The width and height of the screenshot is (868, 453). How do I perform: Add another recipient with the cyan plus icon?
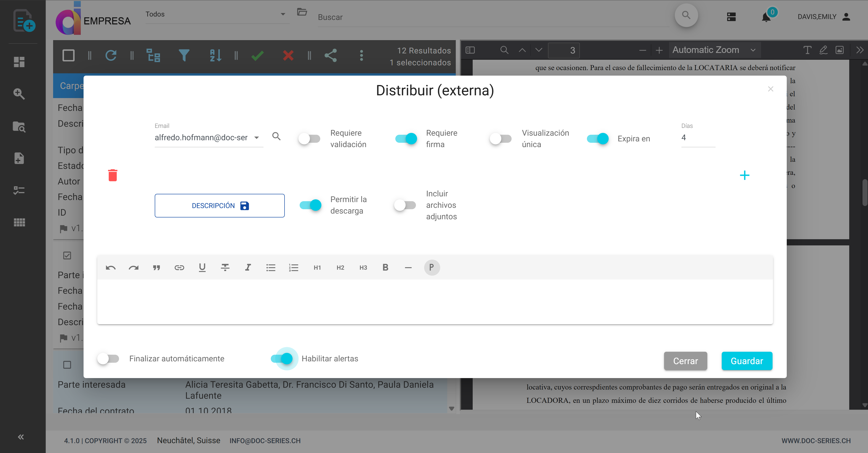point(745,175)
